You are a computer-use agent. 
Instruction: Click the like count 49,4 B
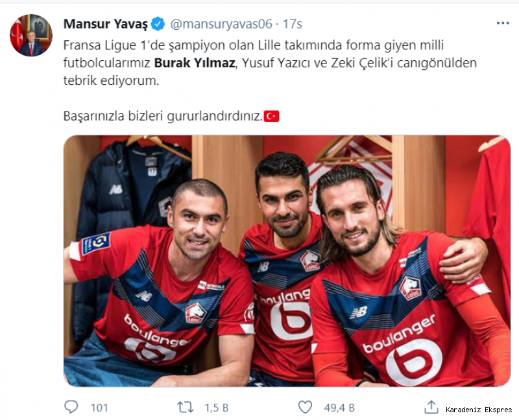[x=339, y=408]
